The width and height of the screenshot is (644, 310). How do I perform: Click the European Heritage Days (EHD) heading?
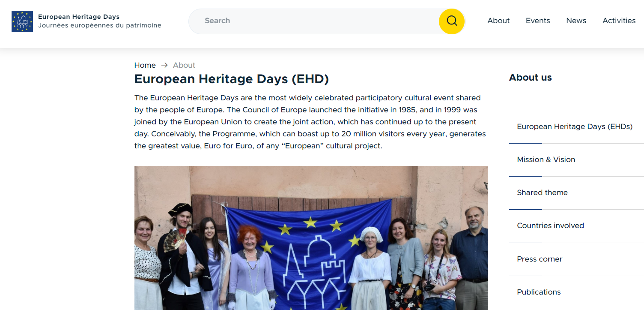coord(232,79)
